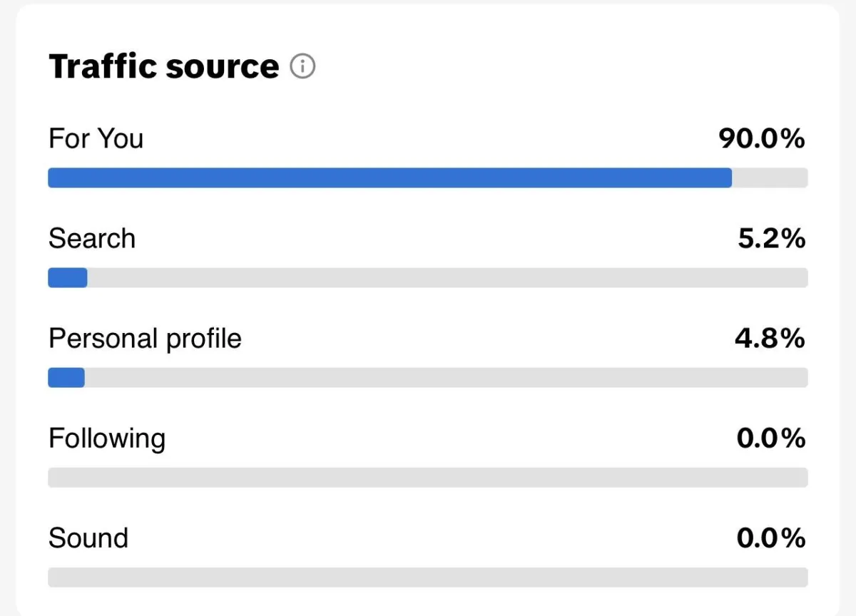Click the gray unfilled end of For You bar
The image size is (856, 616).
[x=770, y=178]
